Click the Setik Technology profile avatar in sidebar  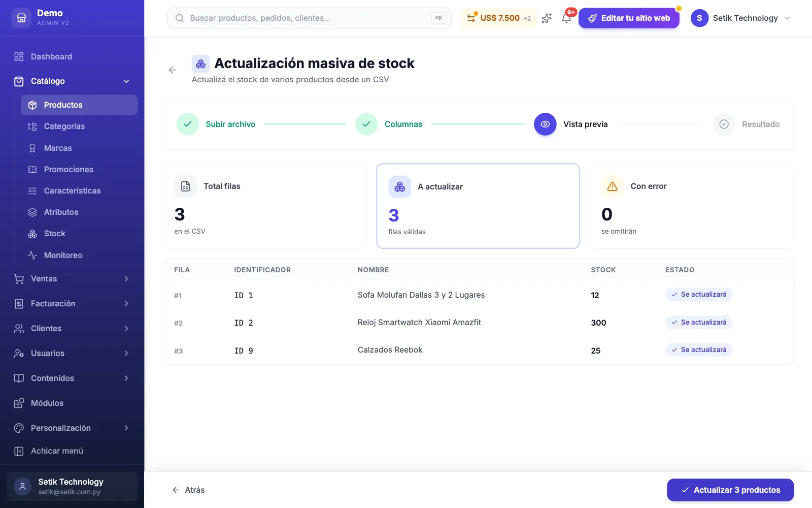pyautogui.click(x=22, y=487)
